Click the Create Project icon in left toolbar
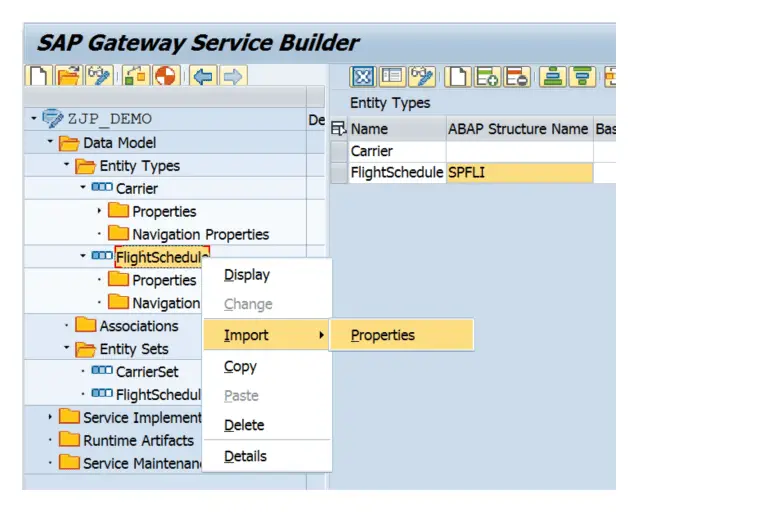 pos(37,76)
